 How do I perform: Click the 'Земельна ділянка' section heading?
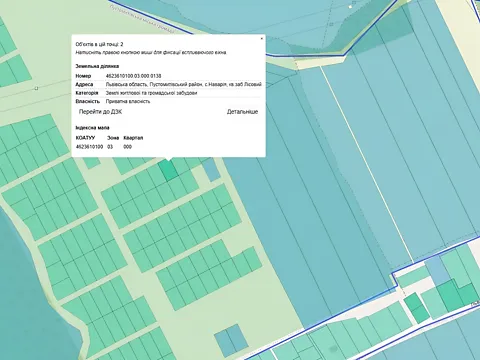pyautogui.click(x=97, y=66)
